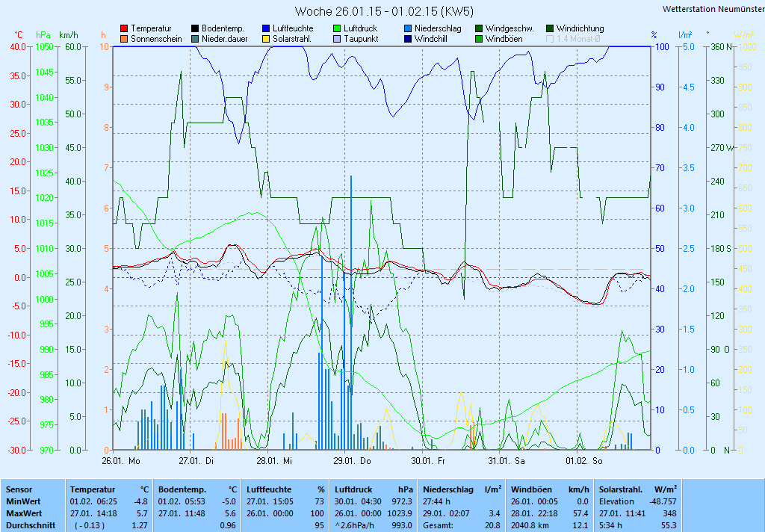Click the hPa axis unit label
This screenshot has height=532, width=765.
[43, 35]
